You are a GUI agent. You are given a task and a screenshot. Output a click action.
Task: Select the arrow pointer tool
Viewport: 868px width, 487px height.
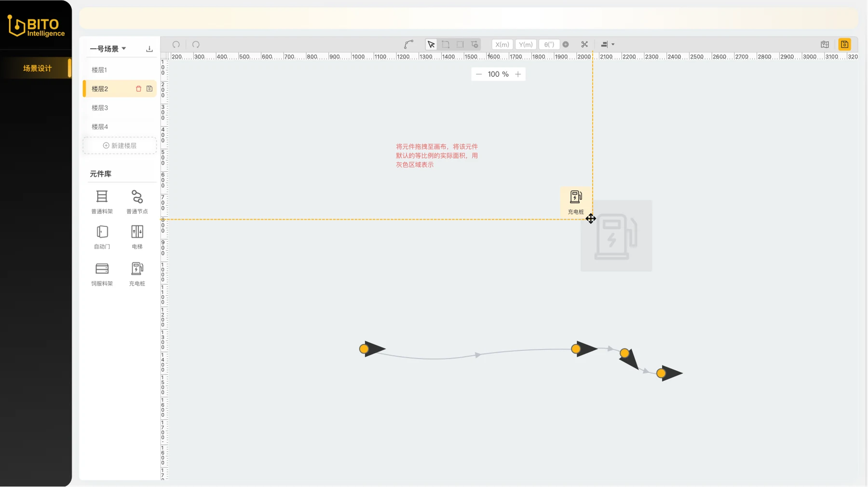pyautogui.click(x=431, y=44)
